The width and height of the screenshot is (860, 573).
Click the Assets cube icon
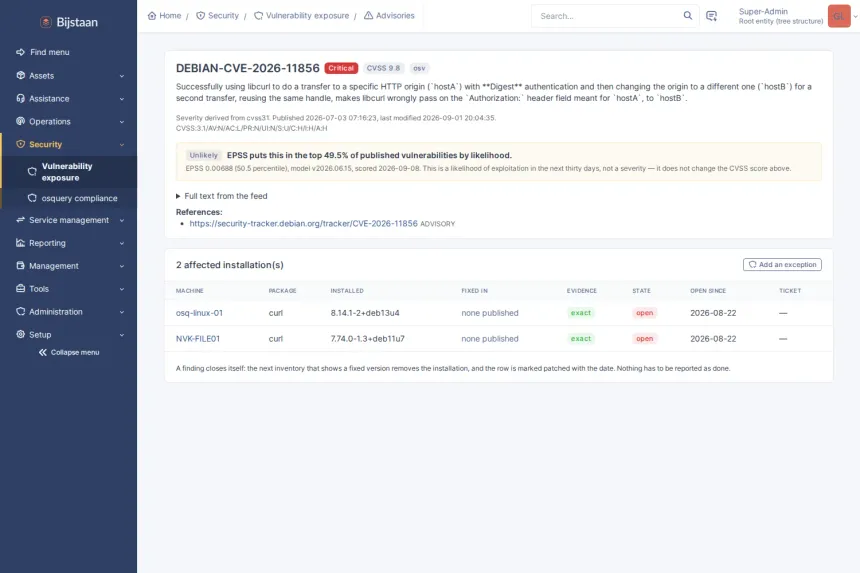[x=20, y=75]
